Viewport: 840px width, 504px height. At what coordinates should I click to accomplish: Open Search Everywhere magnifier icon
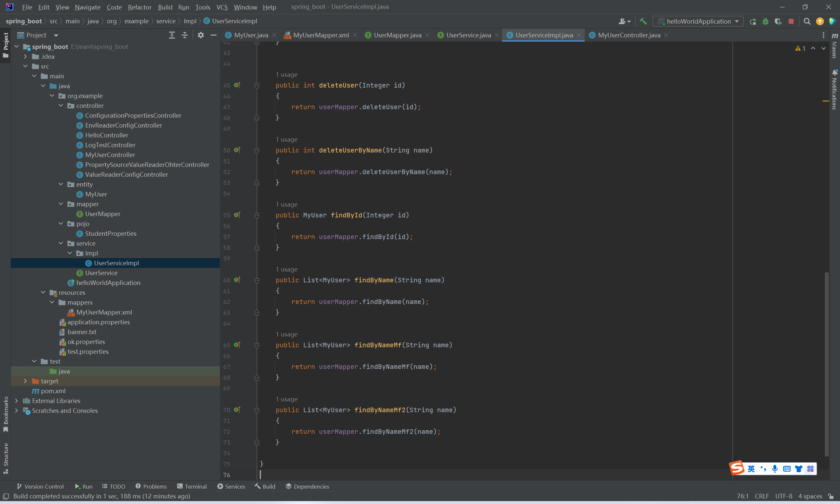[807, 21]
